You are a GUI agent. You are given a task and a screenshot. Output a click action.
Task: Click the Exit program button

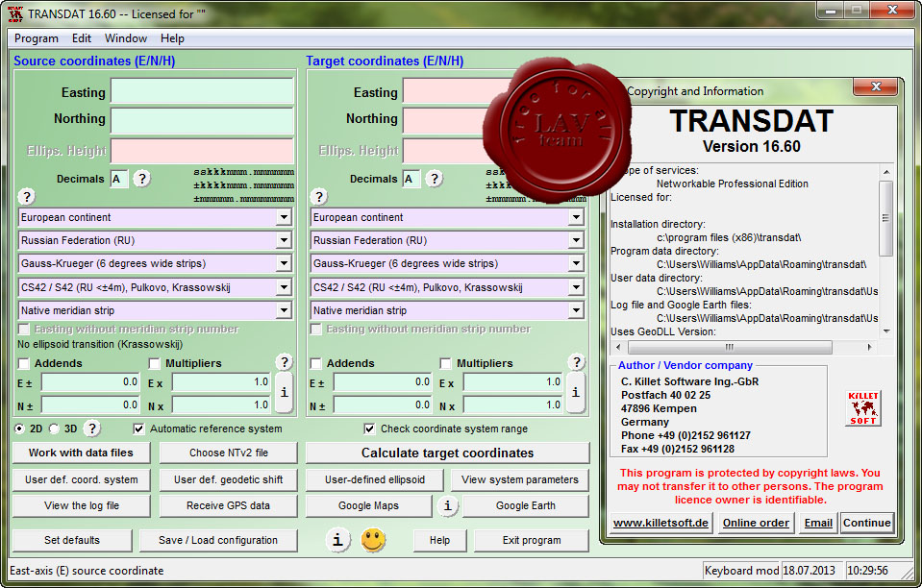(x=532, y=540)
